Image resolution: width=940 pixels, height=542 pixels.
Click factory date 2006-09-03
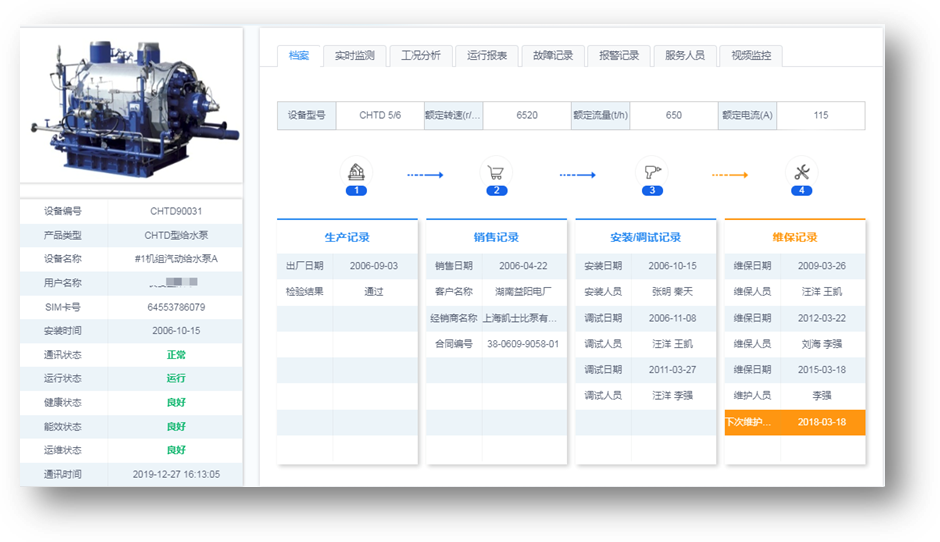[x=373, y=266]
